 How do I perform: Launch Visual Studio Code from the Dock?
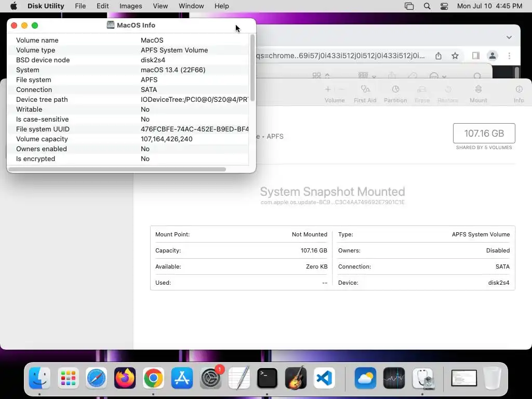click(324, 378)
